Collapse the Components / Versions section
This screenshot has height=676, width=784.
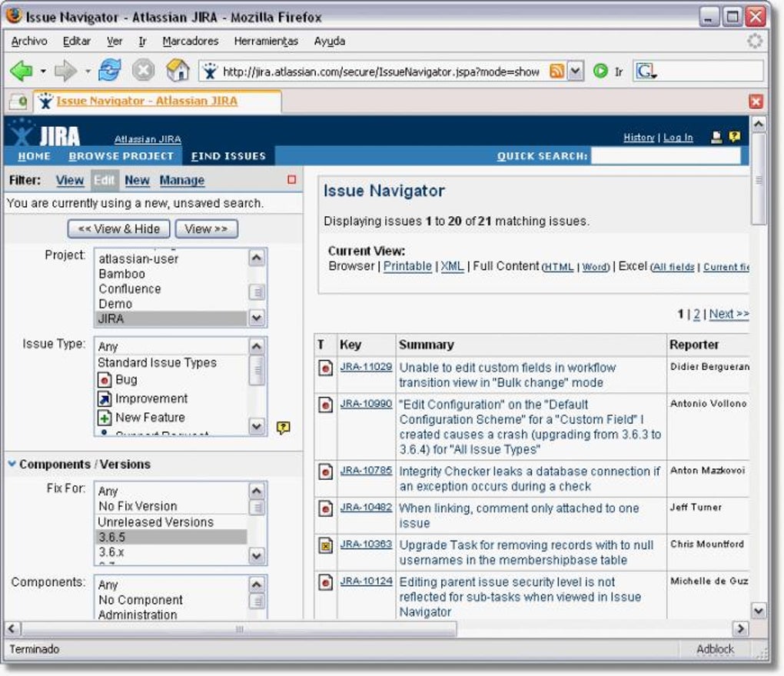click(12, 464)
